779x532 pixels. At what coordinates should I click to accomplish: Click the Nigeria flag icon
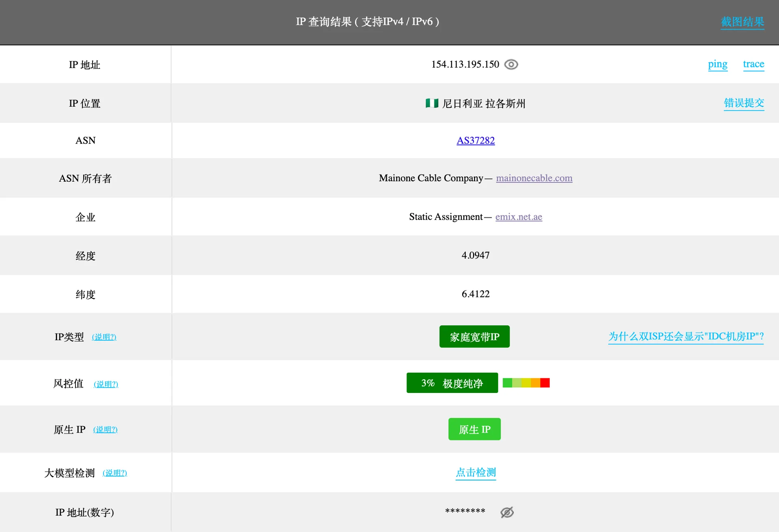[431, 103]
